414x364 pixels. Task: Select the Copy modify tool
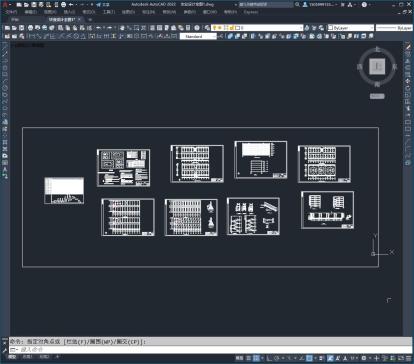(408, 54)
